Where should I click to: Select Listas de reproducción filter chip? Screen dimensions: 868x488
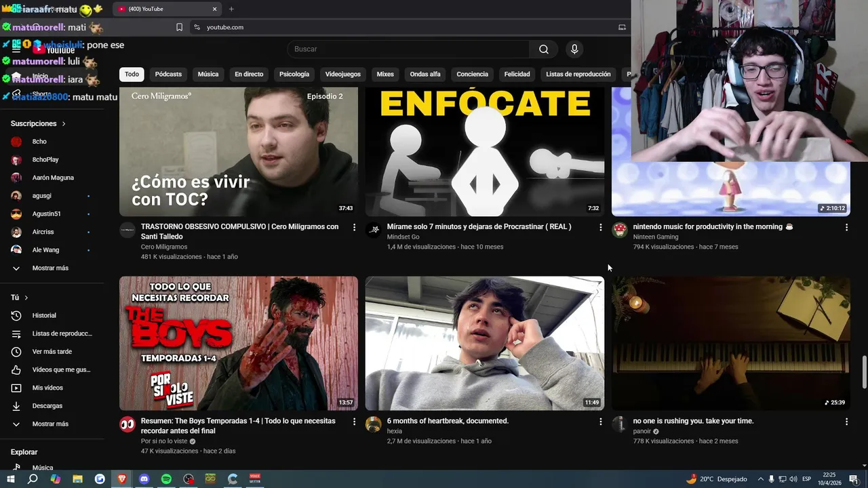[578, 74]
